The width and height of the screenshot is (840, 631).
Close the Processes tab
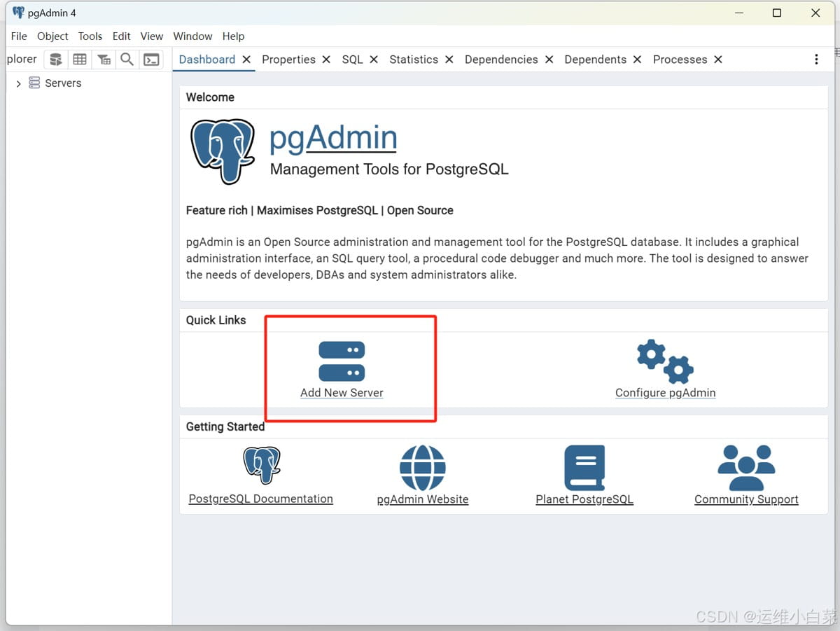tap(718, 60)
